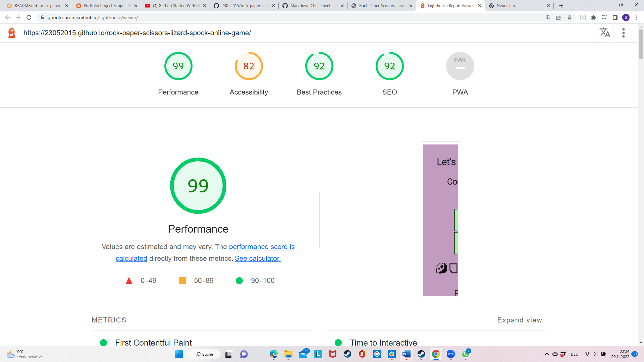
Task: Jump to Best Practices 92 gauge
Action: pyautogui.click(x=319, y=66)
